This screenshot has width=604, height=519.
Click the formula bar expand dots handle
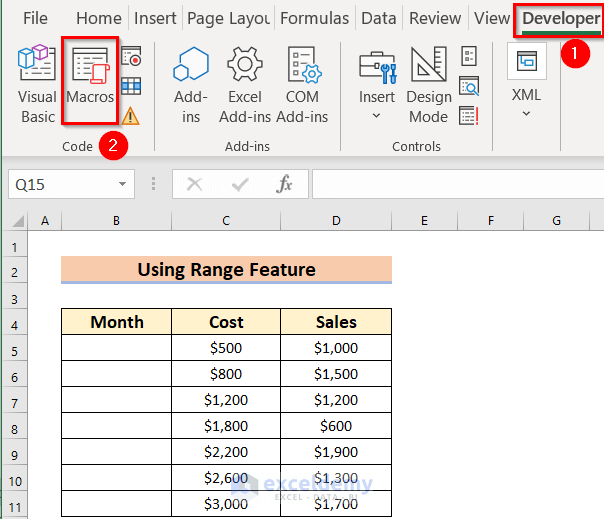[x=153, y=184]
